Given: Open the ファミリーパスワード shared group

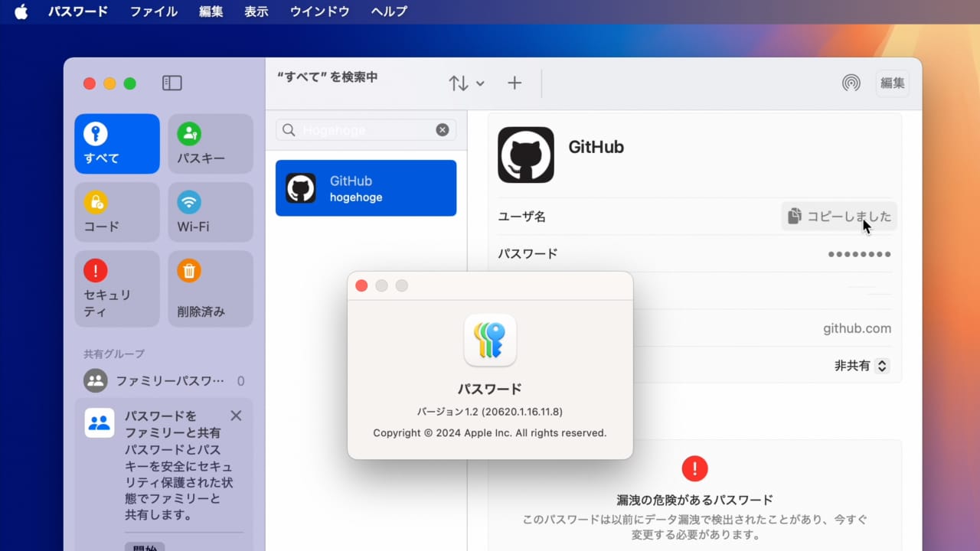Looking at the screenshot, I should (x=164, y=380).
